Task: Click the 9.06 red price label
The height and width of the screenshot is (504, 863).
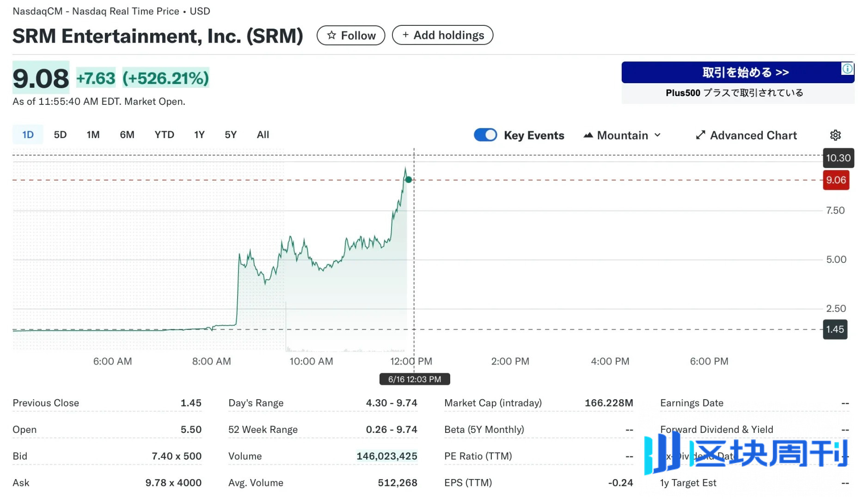Action: pos(836,180)
